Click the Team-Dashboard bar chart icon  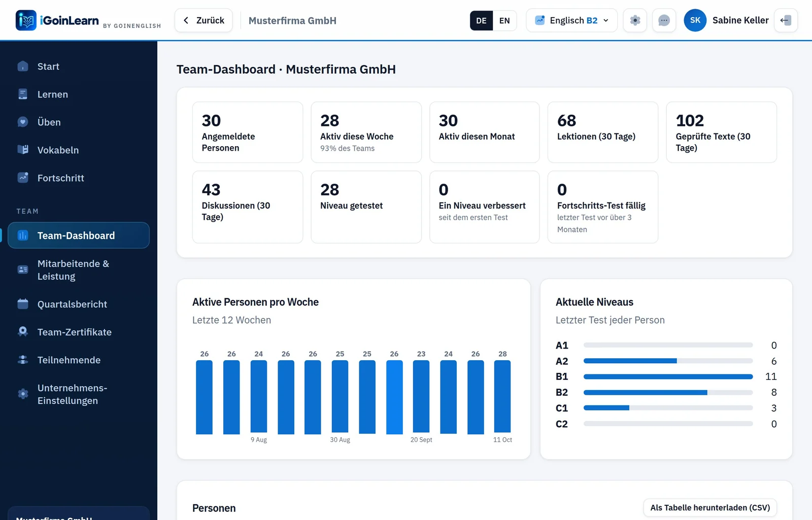[x=23, y=235]
